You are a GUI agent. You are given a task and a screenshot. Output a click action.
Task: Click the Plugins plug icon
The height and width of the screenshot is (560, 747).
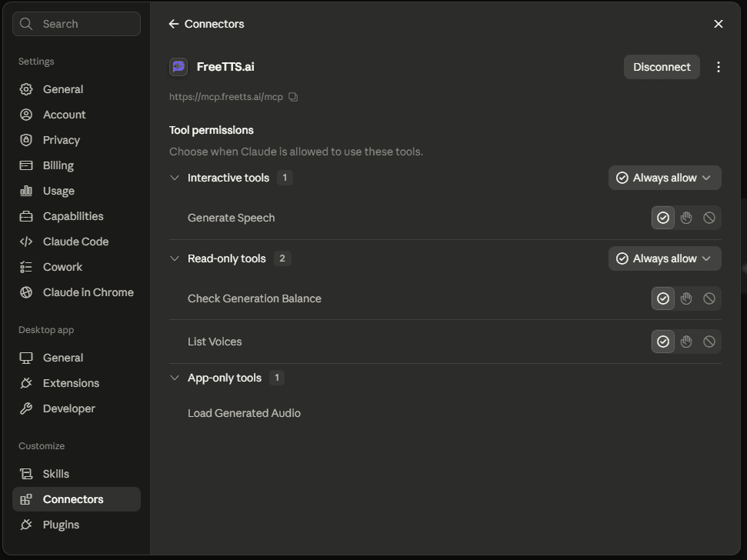coord(26,525)
